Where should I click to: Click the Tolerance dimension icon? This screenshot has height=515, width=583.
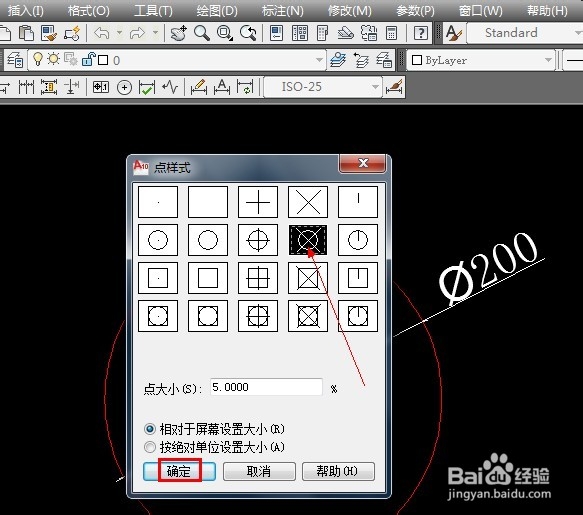[101, 87]
